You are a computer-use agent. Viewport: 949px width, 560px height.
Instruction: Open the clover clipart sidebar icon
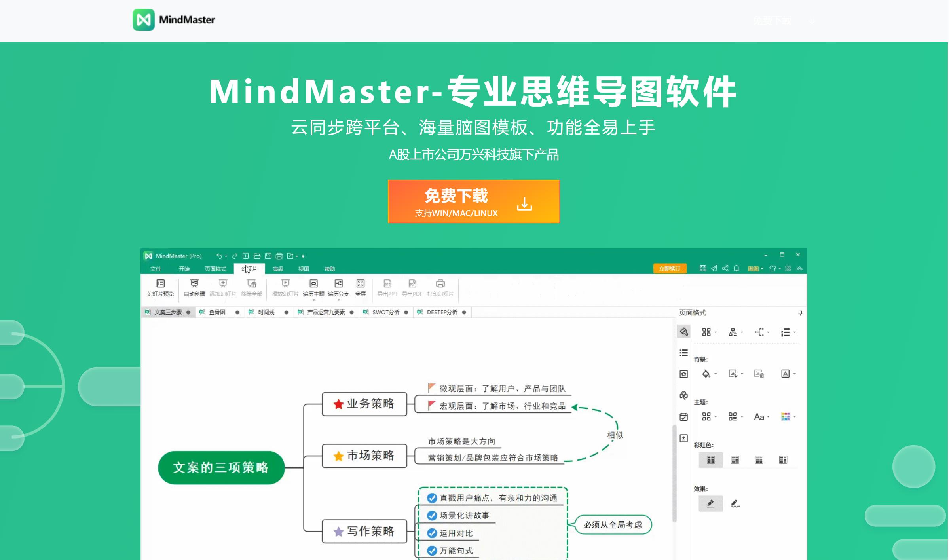[684, 395]
